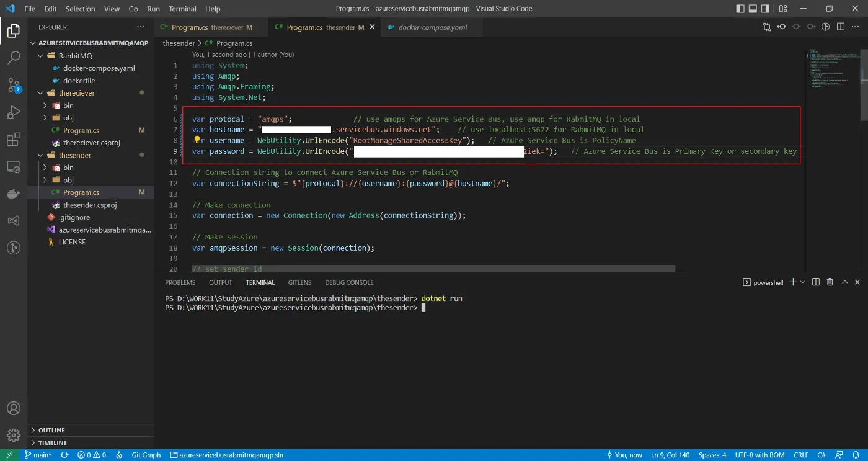868x461 pixels.
Task: Synchronize changes from status bar
Action: point(64,455)
